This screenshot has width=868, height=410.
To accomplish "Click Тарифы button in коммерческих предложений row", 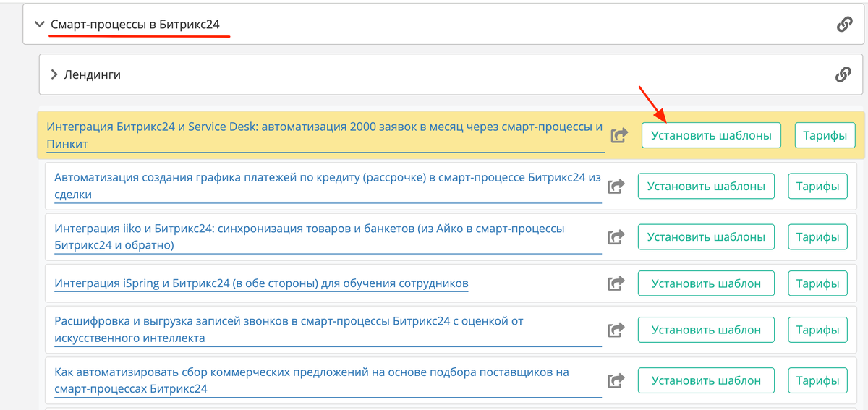I will click(817, 380).
